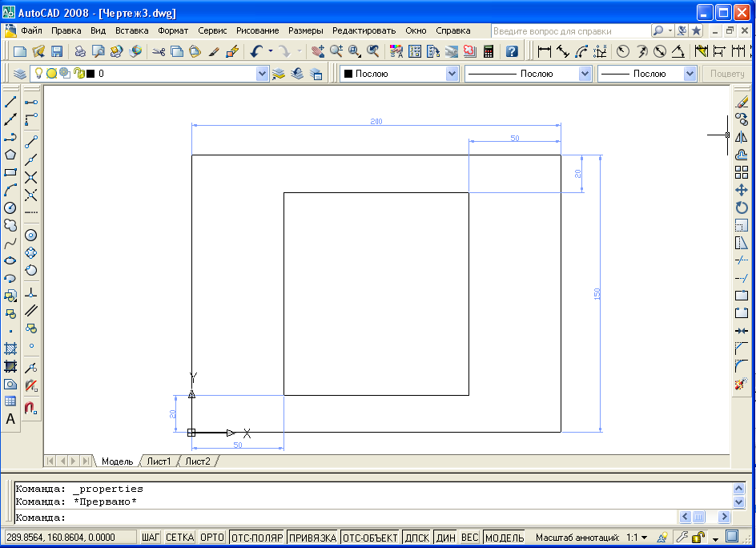Open the Рисование menu
This screenshot has width=756, height=548.
pos(257,30)
